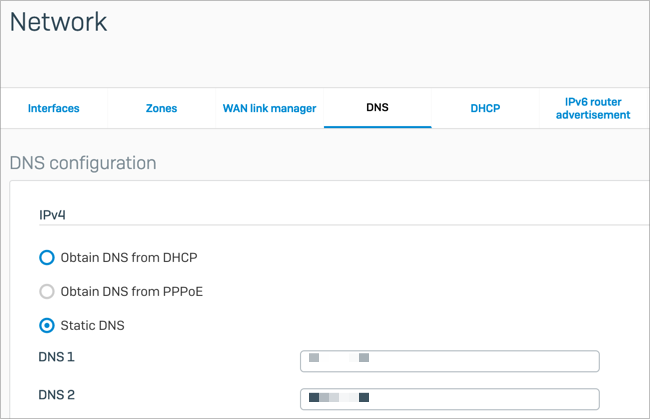Click the Network page title
This screenshot has height=419, width=650.
(x=58, y=22)
